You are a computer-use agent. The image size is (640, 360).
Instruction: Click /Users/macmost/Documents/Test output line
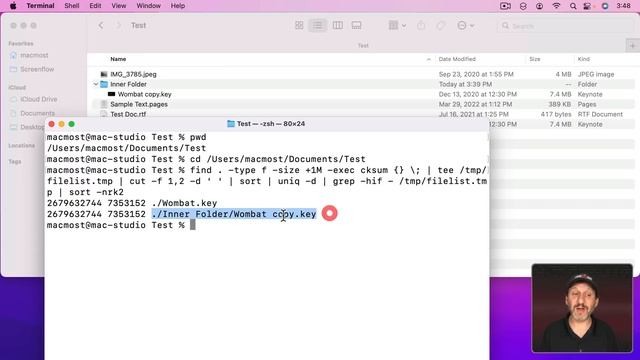coord(127,148)
